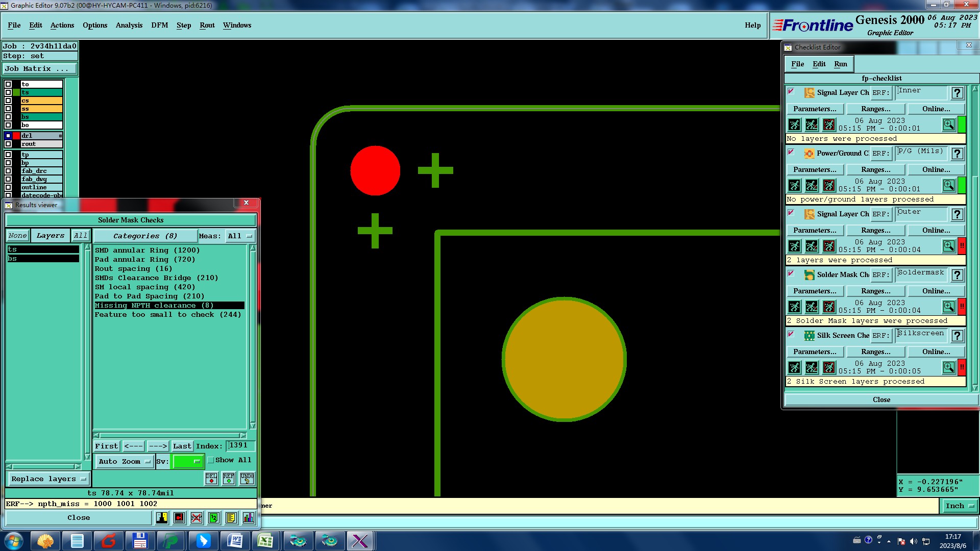
Task: Click the help question mark for Power/Ground check
Action: coord(958,154)
